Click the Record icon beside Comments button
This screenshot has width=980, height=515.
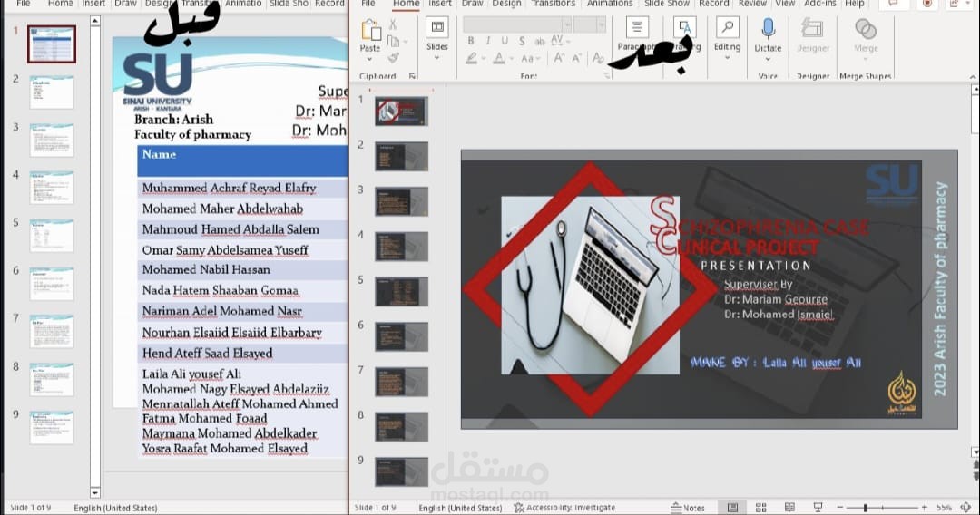927,4
